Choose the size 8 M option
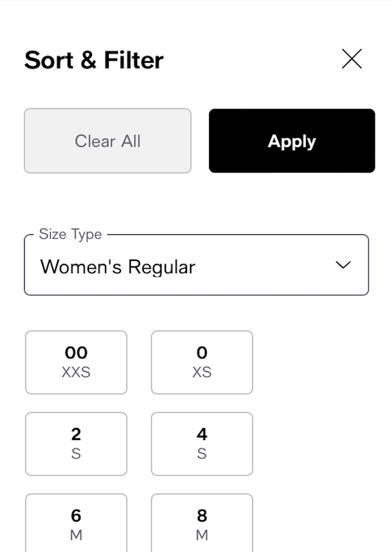This screenshot has width=392, height=552. pos(202,523)
